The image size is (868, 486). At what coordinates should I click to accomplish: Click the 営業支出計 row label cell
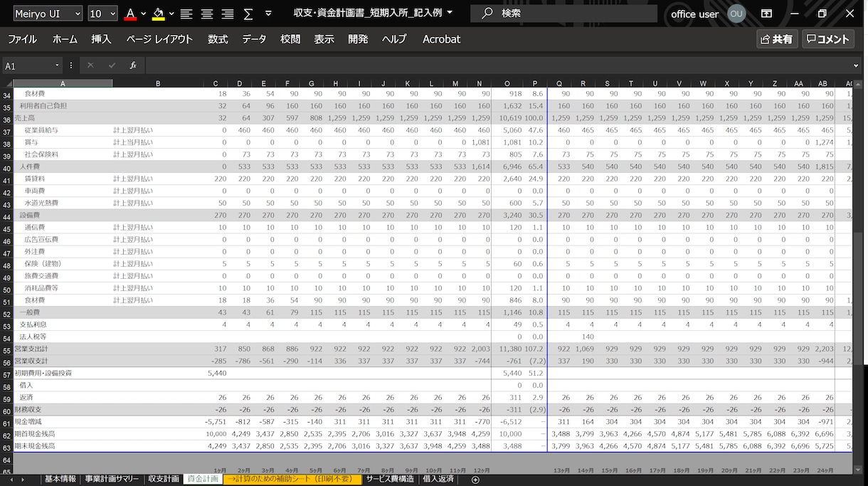click(31, 349)
